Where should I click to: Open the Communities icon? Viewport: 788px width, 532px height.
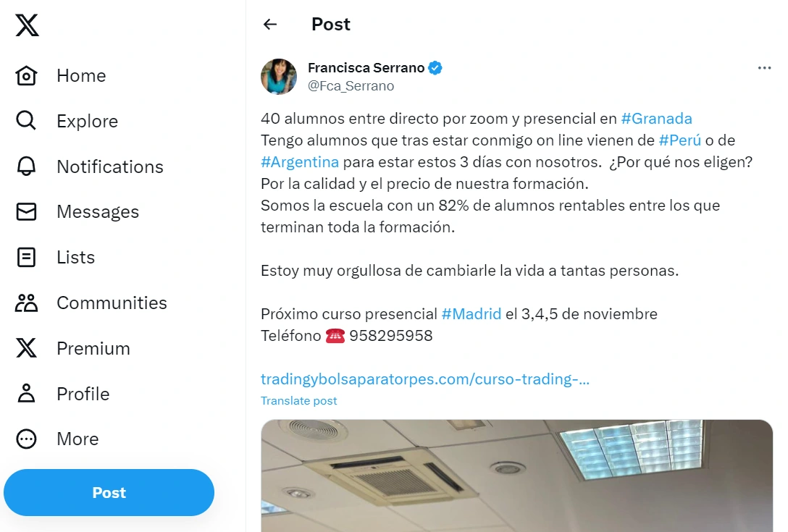point(26,303)
